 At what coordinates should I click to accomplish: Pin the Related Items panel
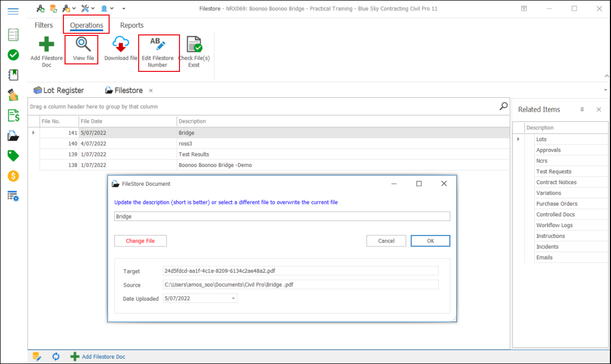click(582, 110)
